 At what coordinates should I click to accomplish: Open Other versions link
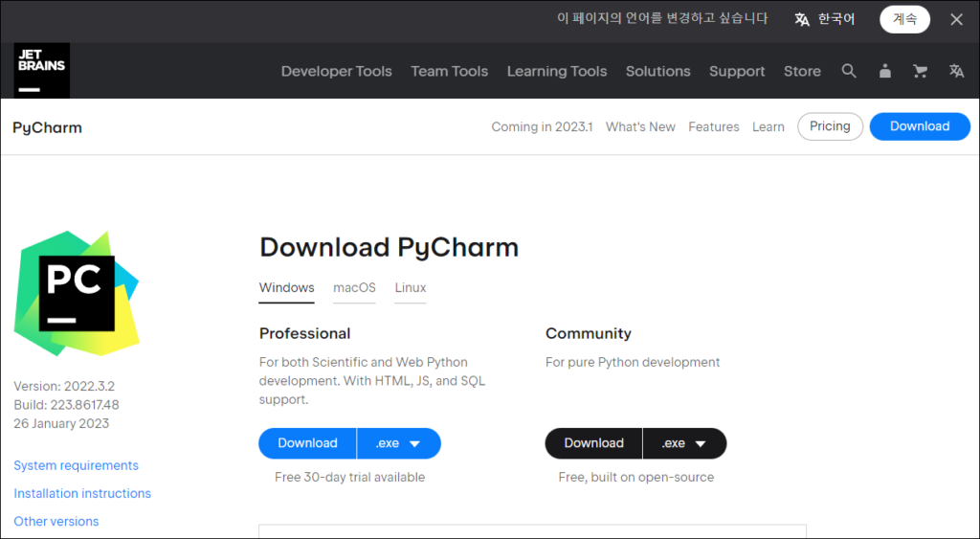click(x=56, y=521)
